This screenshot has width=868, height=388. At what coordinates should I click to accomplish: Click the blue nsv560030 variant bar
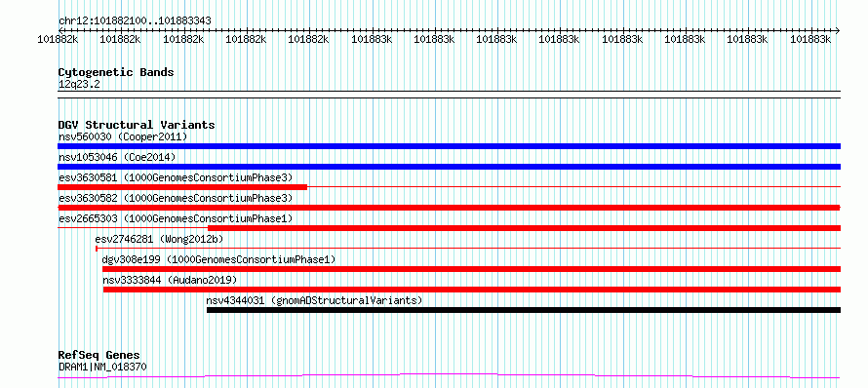tap(449, 146)
